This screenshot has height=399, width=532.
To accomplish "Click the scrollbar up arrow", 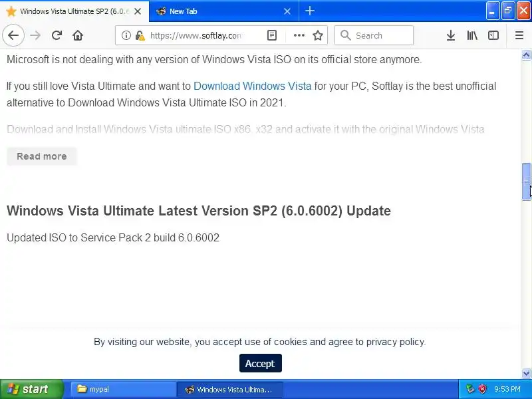I will (x=526, y=55).
